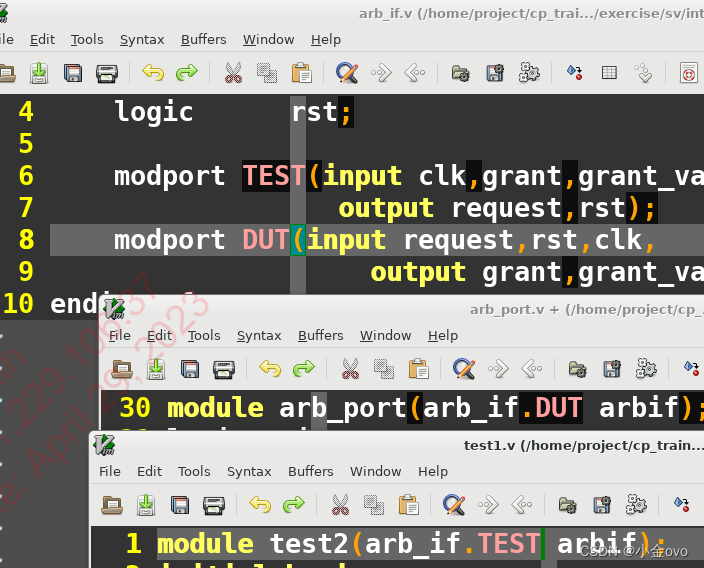The image size is (704, 568).
Task: Click Jump to Tag icon in arb_if.v toolbar
Action: pyautogui.click(x=643, y=73)
